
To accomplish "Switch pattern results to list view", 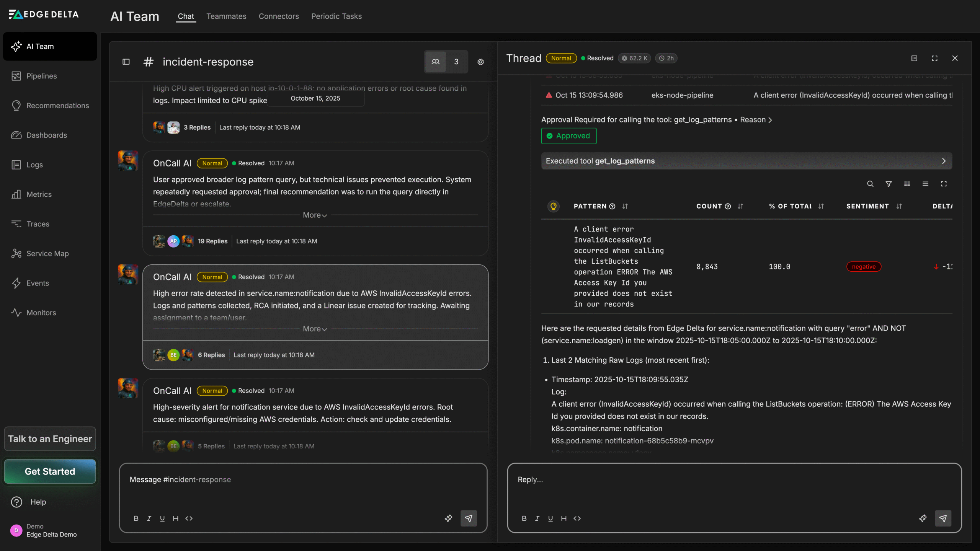I will click(x=925, y=184).
